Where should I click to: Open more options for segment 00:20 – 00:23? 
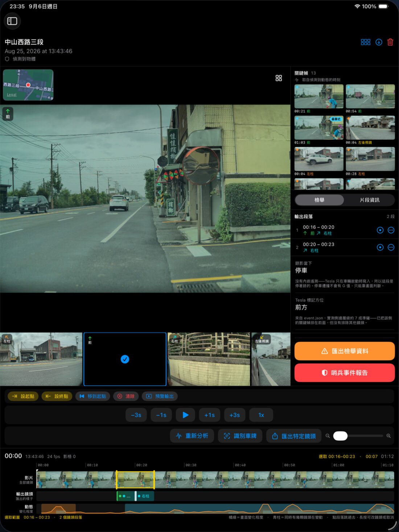(x=391, y=247)
